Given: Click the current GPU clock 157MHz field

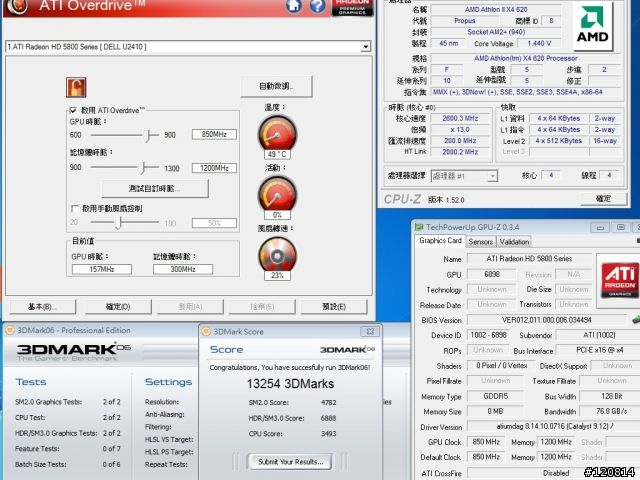Looking at the screenshot, I should (x=102, y=269).
